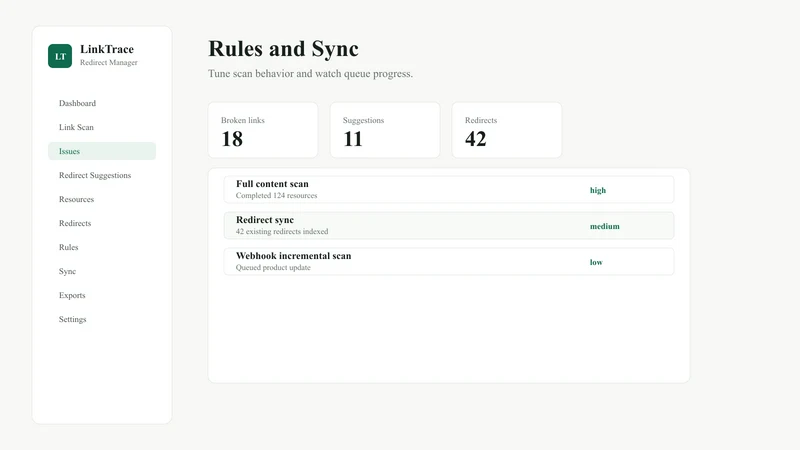Click the low priority label
This screenshot has width=800, height=450.
coord(596,262)
